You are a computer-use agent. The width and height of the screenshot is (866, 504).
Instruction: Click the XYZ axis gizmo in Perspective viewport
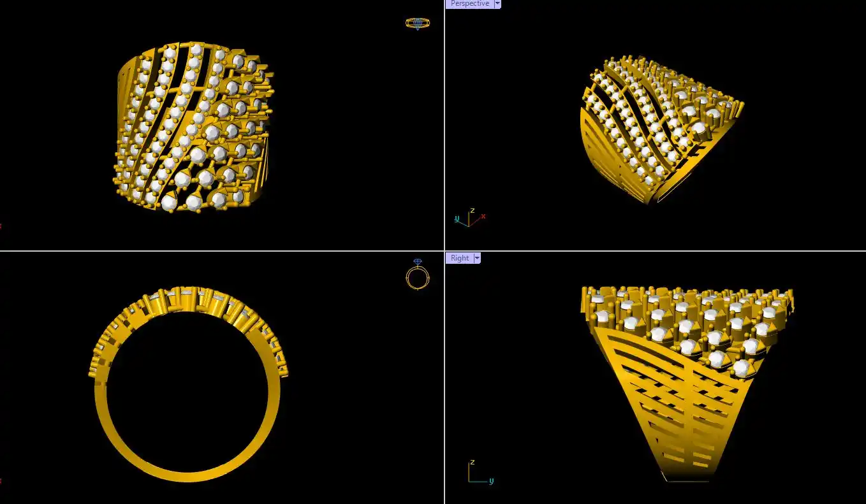[469, 219]
